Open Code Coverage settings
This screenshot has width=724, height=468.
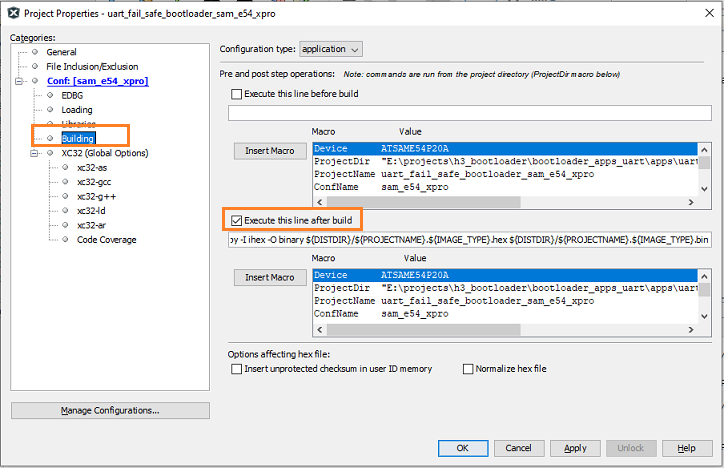pyautogui.click(x=106, y=240)
